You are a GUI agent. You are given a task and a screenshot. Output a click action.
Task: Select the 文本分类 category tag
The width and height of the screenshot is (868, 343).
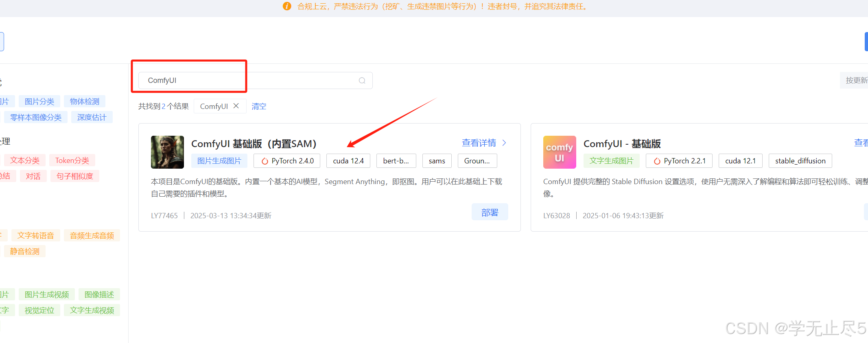point(25,160)
